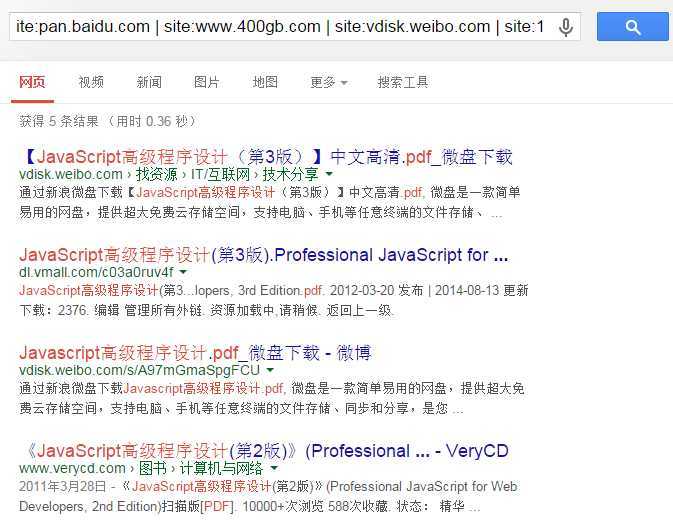The image size is (673, 530).
Task: Select the 网页 tab
Action: click(32, 82)
